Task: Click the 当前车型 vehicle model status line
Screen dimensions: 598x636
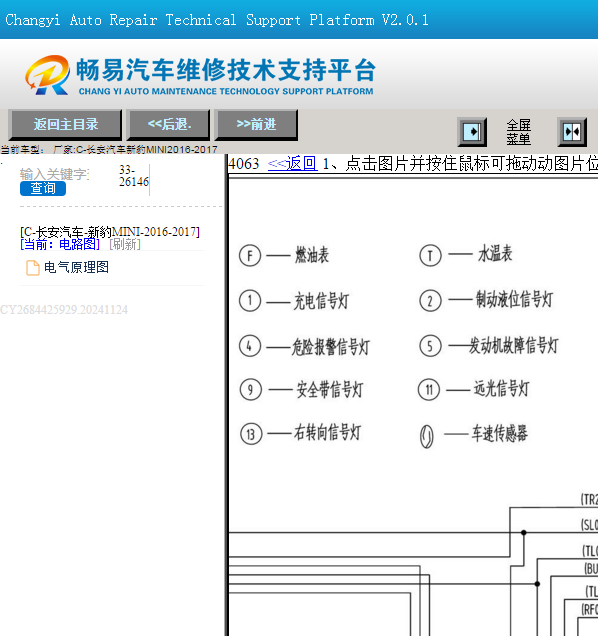Action: pyautogui.click(x=109, y=149)
